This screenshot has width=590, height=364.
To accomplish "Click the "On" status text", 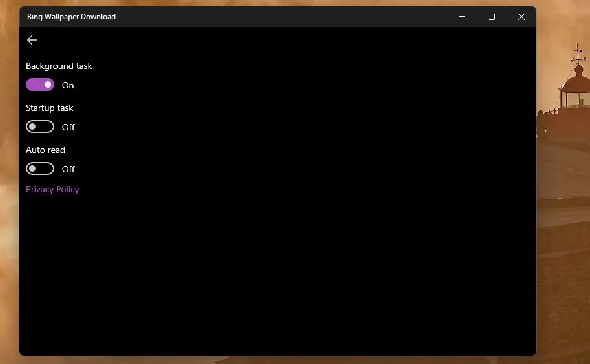I will (68, 85).
